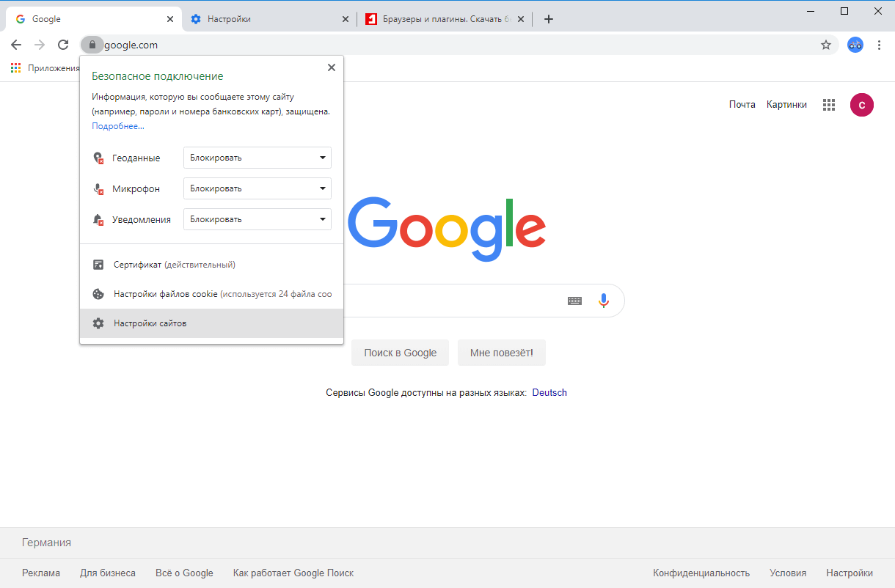The width and height of the screenshot is (895, 588).
Task: Open the Подробнее link in the popup
Action: pos(117,126)
